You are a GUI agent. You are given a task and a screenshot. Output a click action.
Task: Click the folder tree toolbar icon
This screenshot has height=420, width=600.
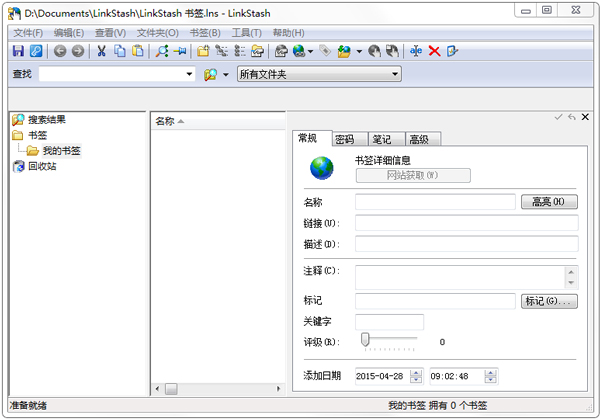221,51
